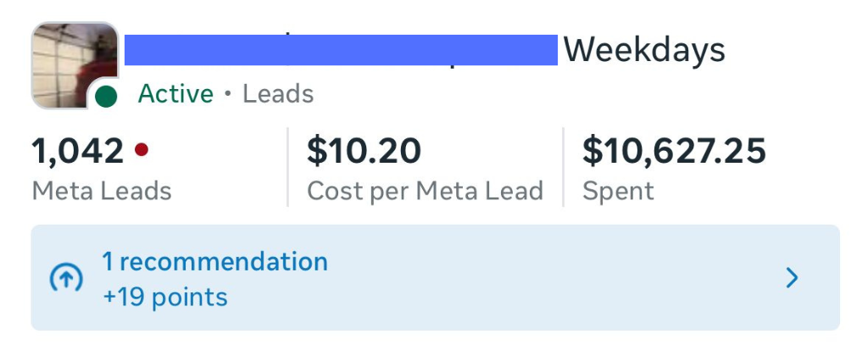This screenshot has height=345, width=868.
Task: Click the "Spent" metric label
Action: point(618,192)
